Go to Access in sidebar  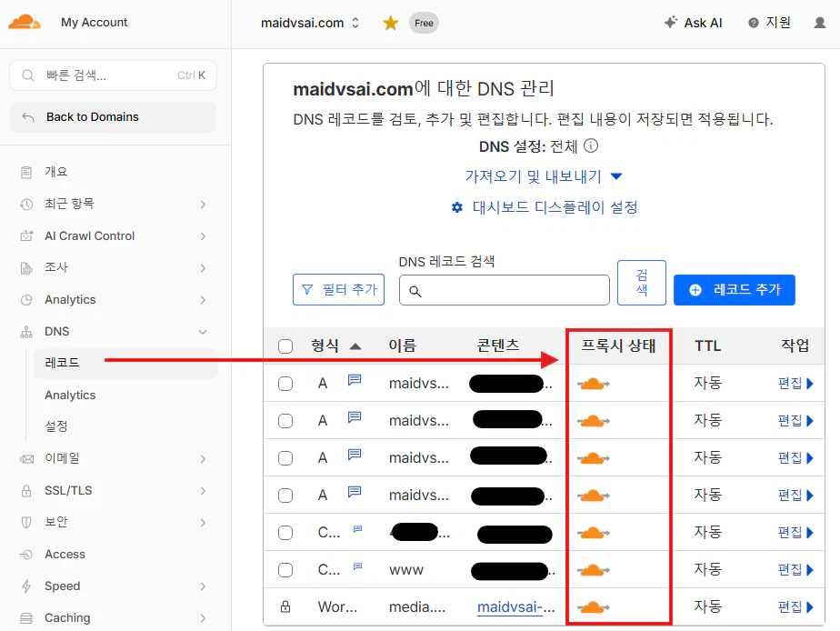(65, 555)
